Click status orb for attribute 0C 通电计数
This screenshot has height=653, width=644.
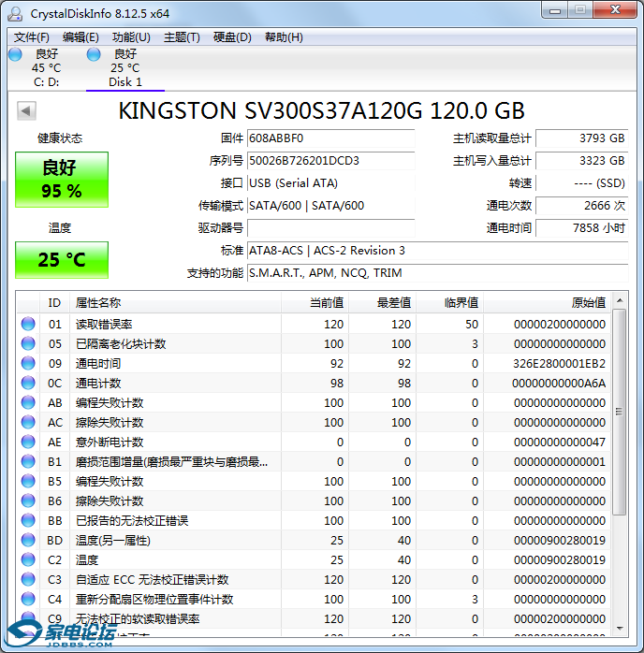pos(28,383)
